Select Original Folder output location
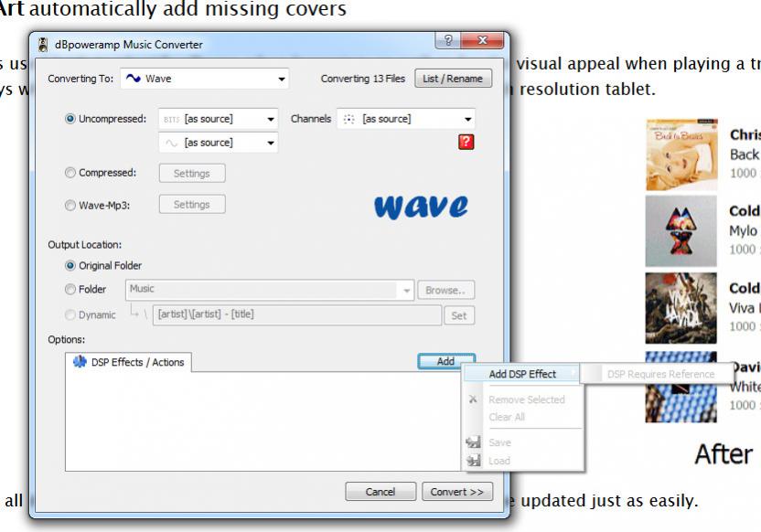 70,265
